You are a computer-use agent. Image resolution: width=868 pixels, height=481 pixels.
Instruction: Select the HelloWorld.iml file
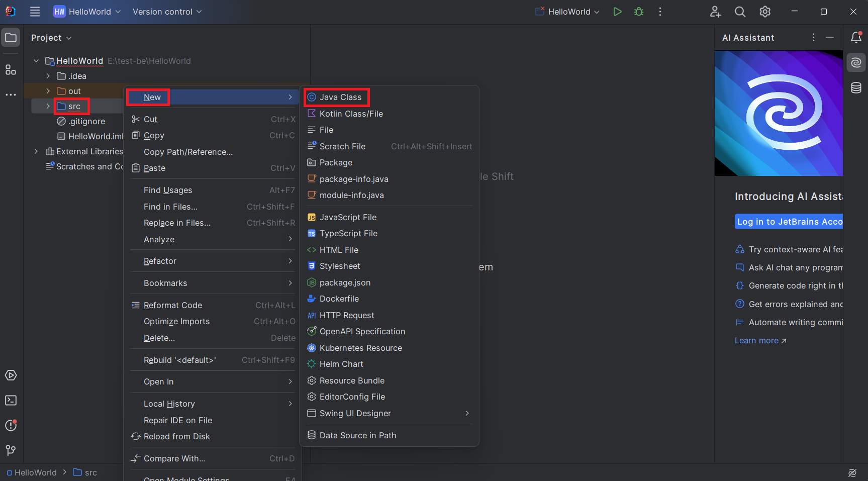click(x=90, y=136)
